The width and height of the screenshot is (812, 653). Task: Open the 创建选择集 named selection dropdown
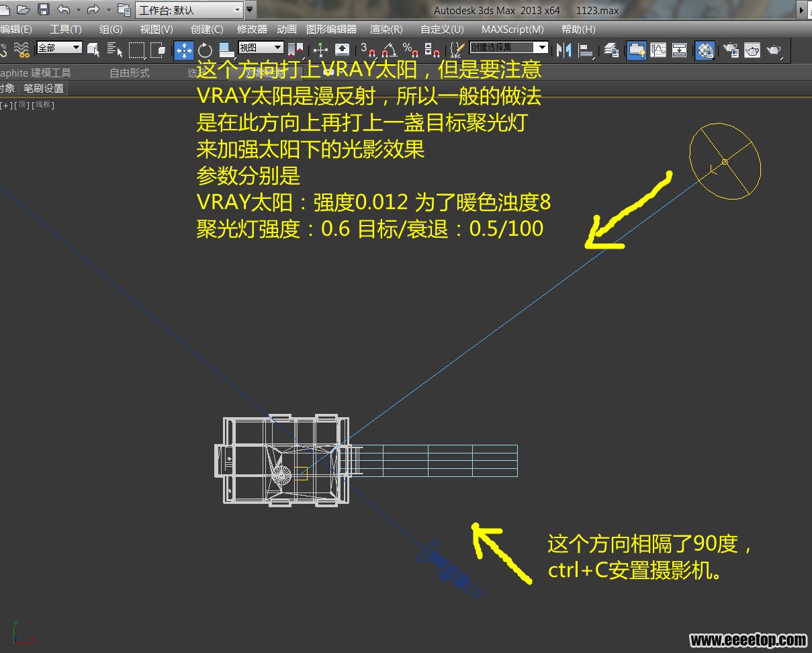[x=509, y=48]
